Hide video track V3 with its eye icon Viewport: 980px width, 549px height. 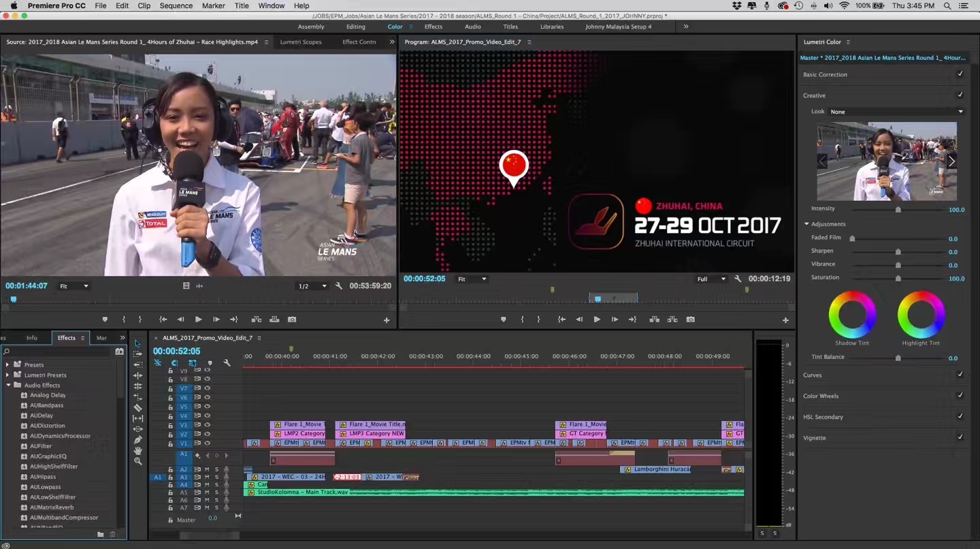(x=207, y=425)
